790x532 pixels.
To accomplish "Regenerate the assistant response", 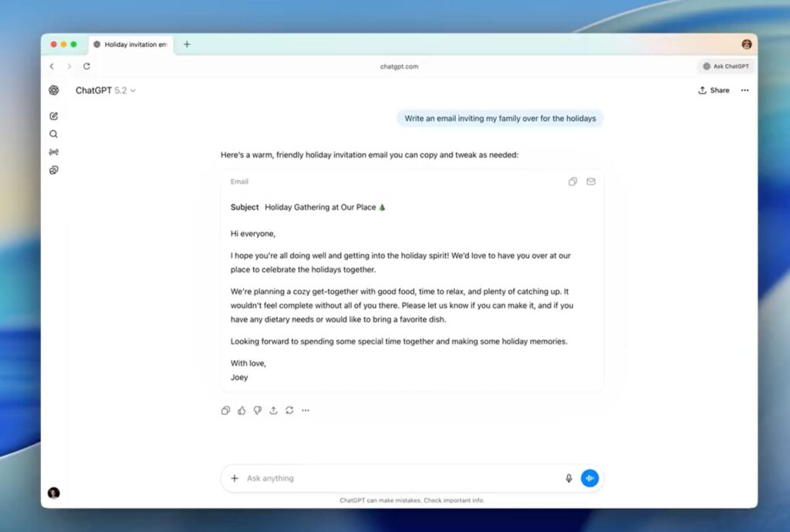I will (x=289, y=410).
